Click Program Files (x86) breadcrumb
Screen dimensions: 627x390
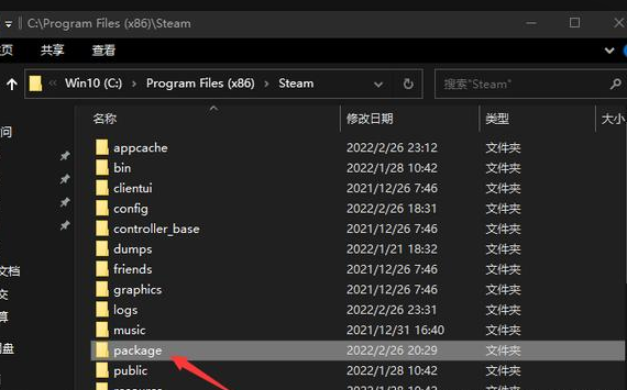[200, 83]
